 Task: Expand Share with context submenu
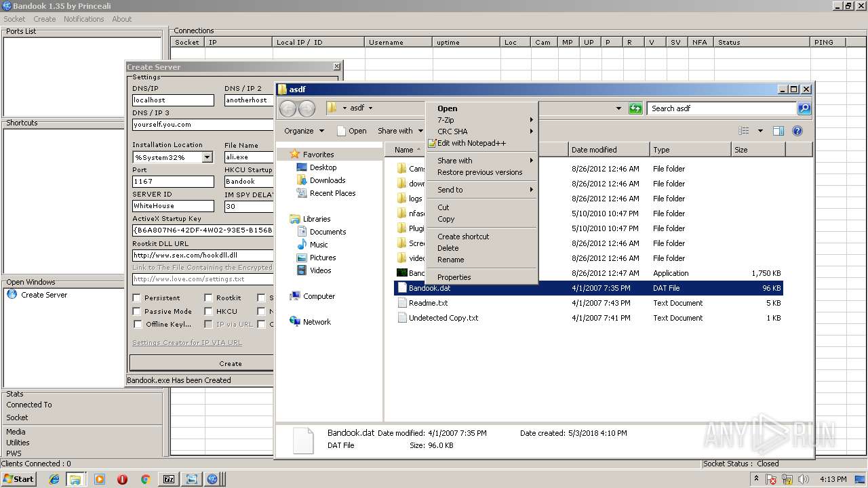click(x=481, y=161)
